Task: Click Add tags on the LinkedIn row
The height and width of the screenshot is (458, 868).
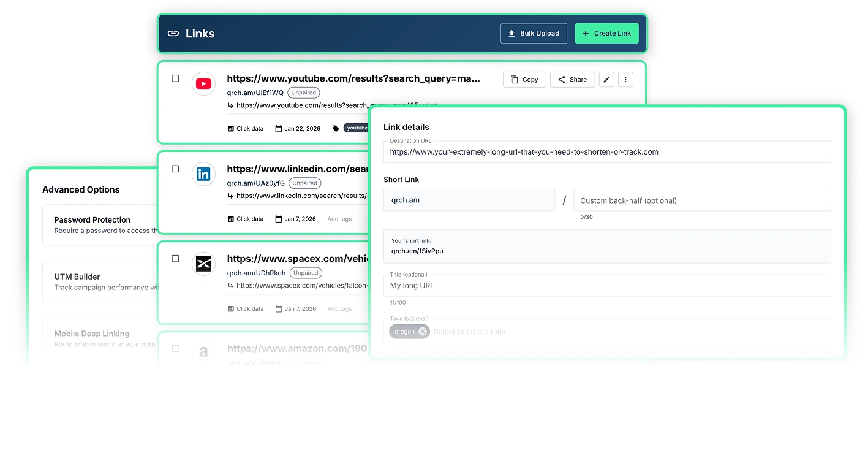Action: pyautogui.click(x=339, y=219)
